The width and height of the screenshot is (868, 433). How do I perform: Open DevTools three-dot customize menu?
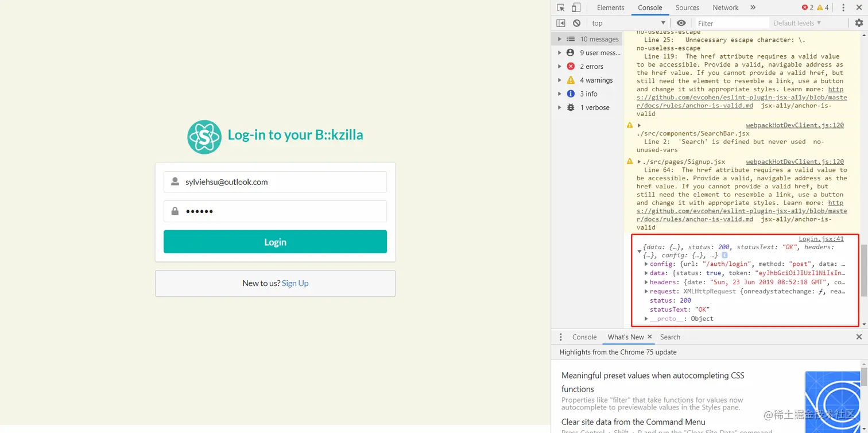tap(843, 7)
